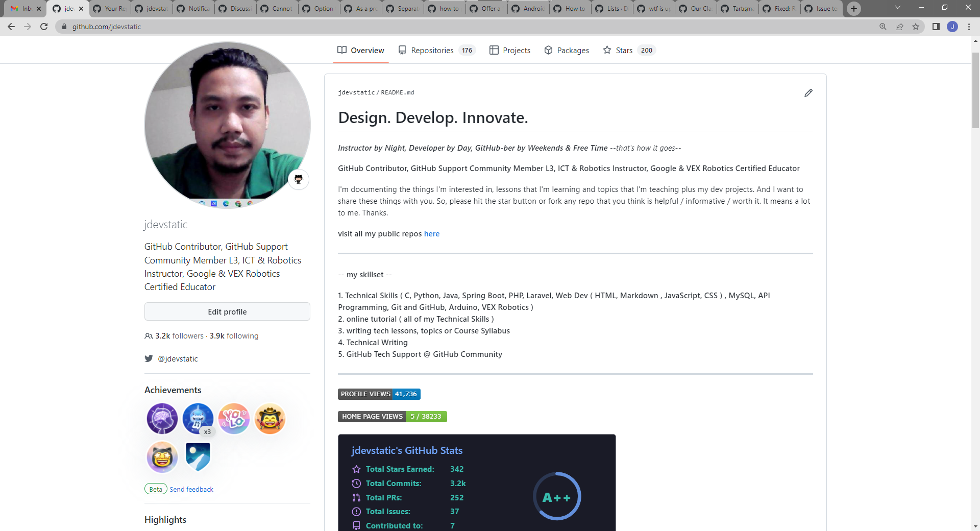980x531 pixels.
Task: Click the Twitter bird icon beside @jdevstatic
Action: (149, 358)
